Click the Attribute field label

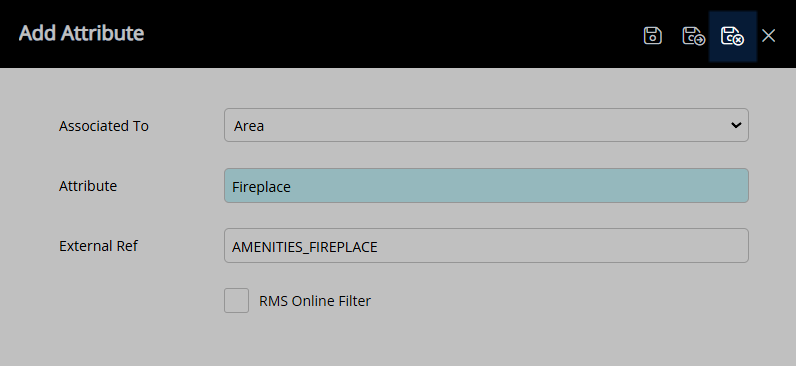(x=88, y=186)
